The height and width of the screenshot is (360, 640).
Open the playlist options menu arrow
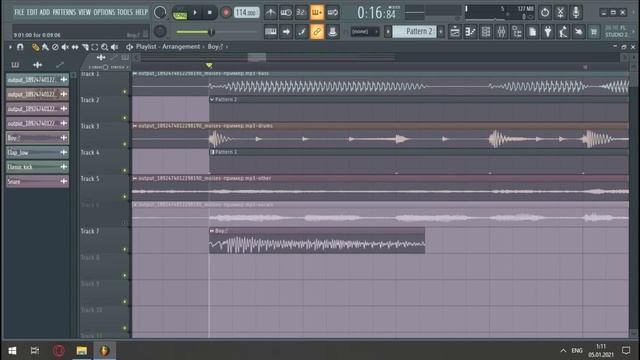click(x=10, y=47)
